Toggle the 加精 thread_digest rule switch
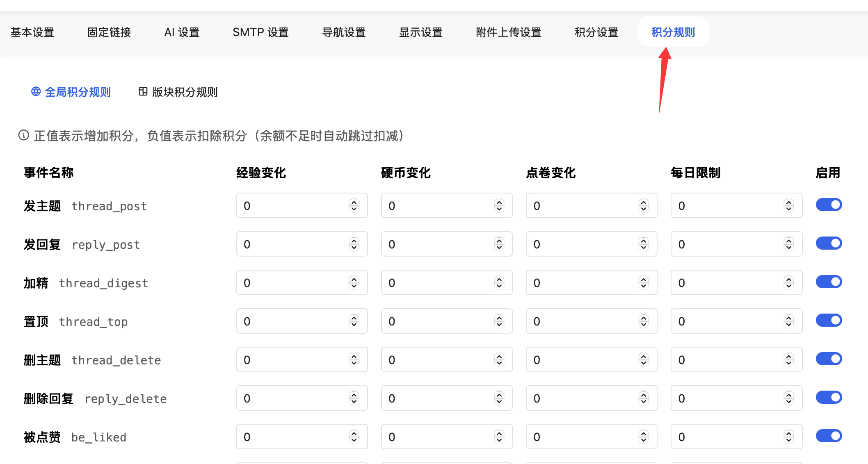 pyautogui.click(x=829, y=282)
